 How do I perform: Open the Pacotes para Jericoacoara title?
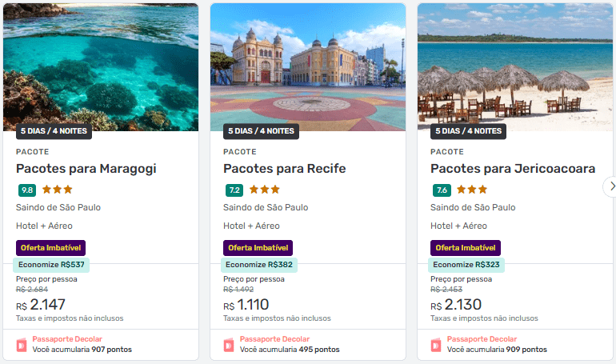coord(512,169)
